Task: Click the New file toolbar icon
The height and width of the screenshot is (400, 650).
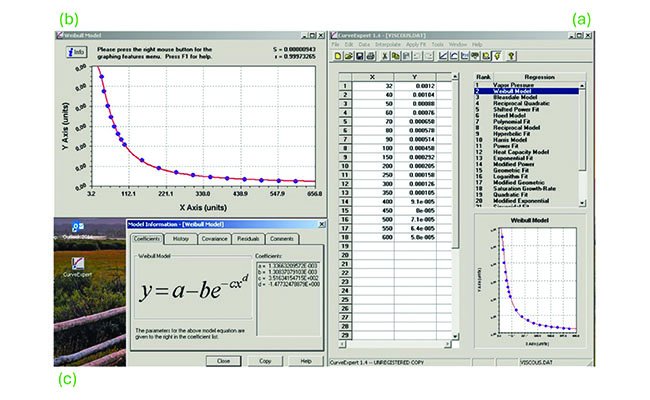Action: point(335,58)
